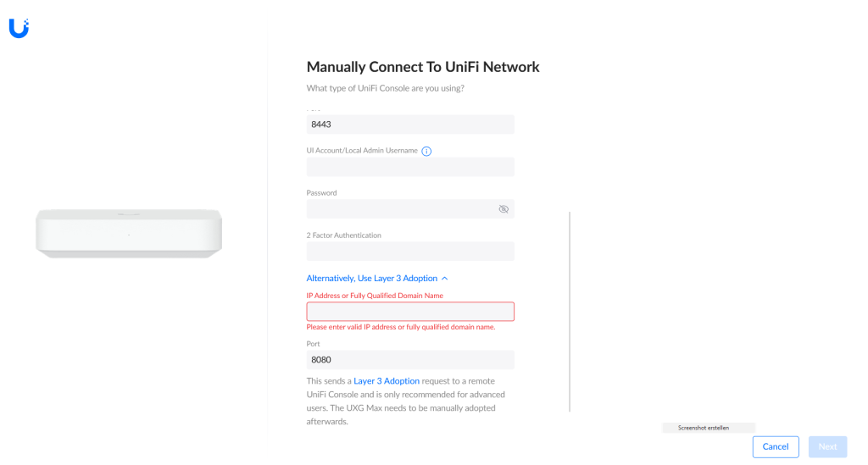The height and width of the screenshot is (465, 868).
Task: Click the UniFi Console type question text
Action: click(x=386, y=88)
